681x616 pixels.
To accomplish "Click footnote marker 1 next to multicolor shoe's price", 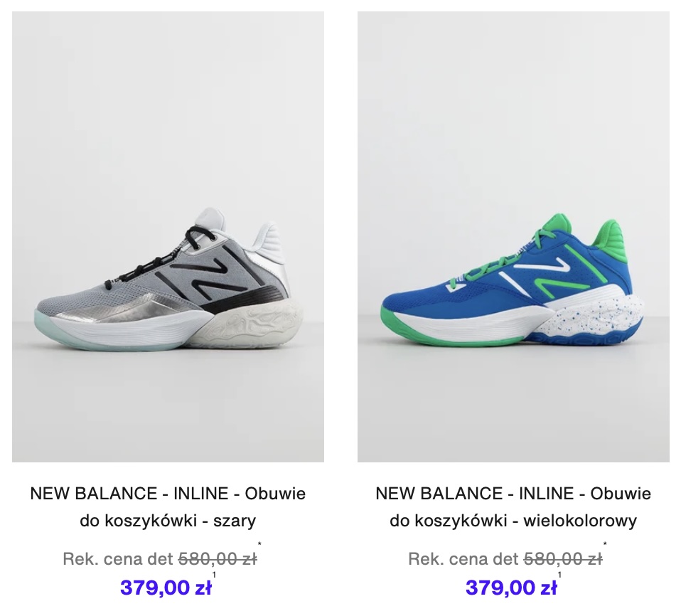I will (559, 575).
